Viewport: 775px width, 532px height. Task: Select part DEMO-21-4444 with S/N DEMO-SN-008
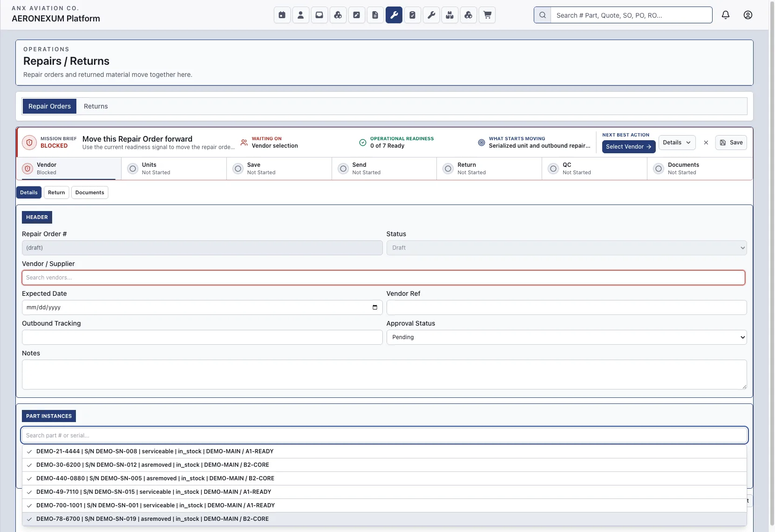384,451
